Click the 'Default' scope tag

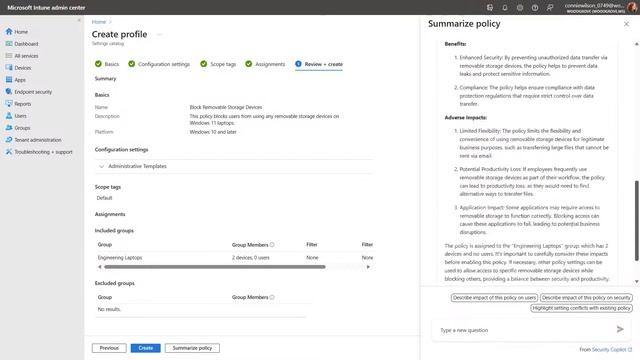(x=104, y=198)
